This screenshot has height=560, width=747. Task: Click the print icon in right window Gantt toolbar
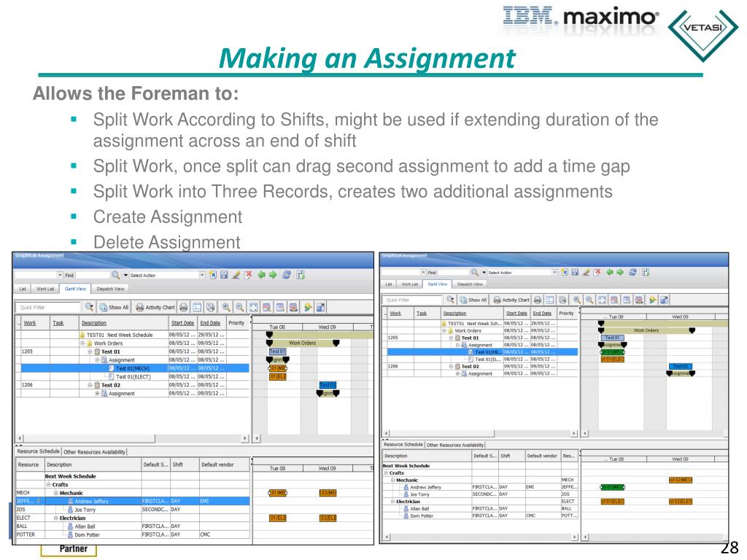(538, 300)
